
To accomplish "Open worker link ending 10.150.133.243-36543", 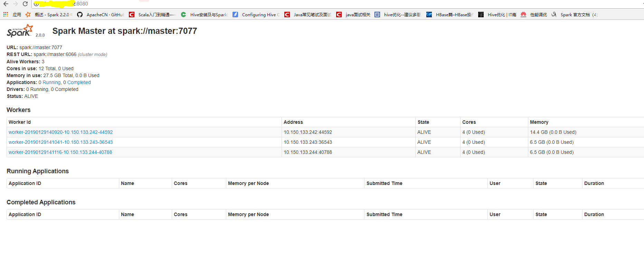I will point(60,142).
